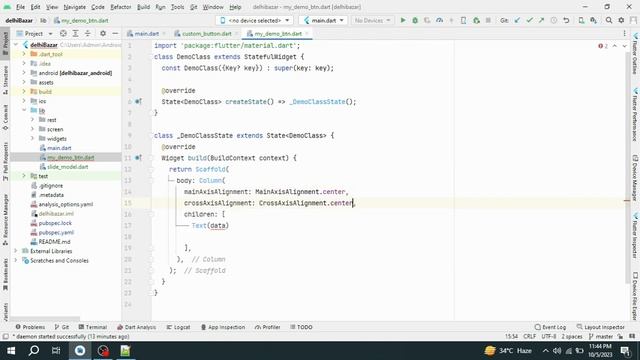Run the app with the green play button
The image size is (640, 360).
pyautogui.click(x=403, y=20)
